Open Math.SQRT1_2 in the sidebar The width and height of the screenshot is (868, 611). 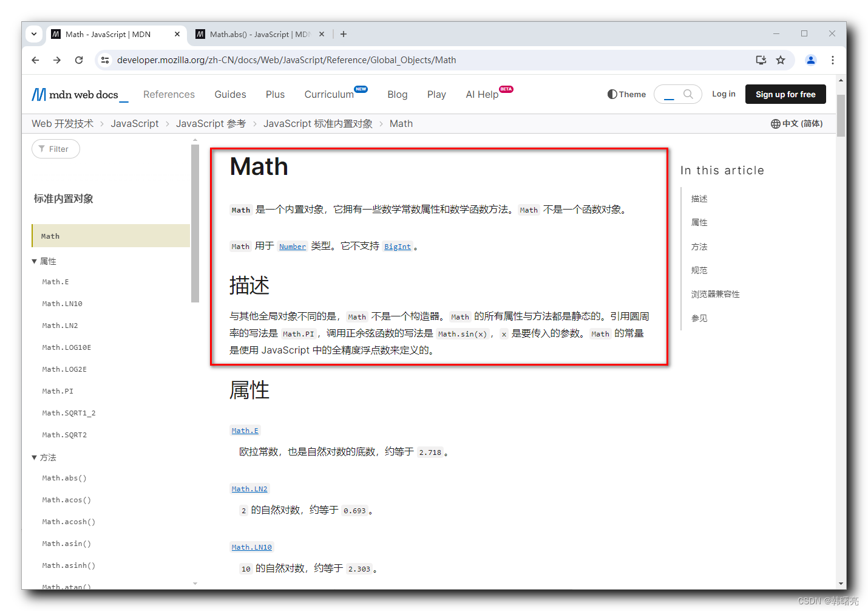coord(69,413)
